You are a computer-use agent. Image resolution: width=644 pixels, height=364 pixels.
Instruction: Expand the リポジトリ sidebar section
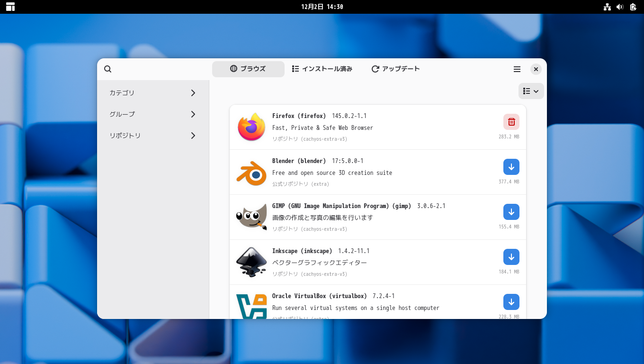[x=152, y=136]
